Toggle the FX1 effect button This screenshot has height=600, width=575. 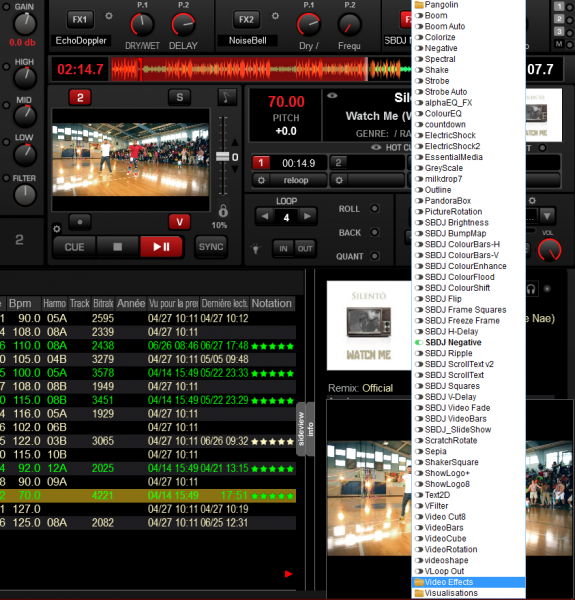click(x=80, y=20)
